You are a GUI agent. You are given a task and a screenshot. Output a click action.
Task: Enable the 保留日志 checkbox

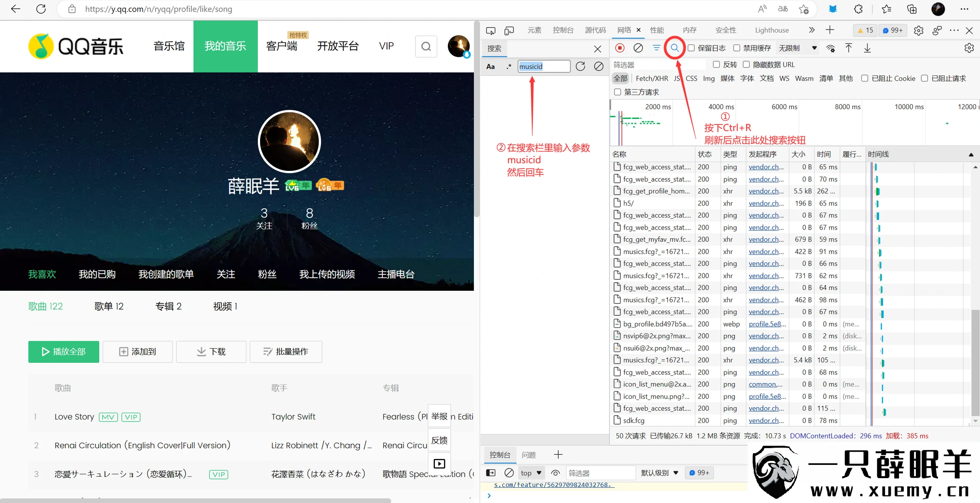point(691,48)
